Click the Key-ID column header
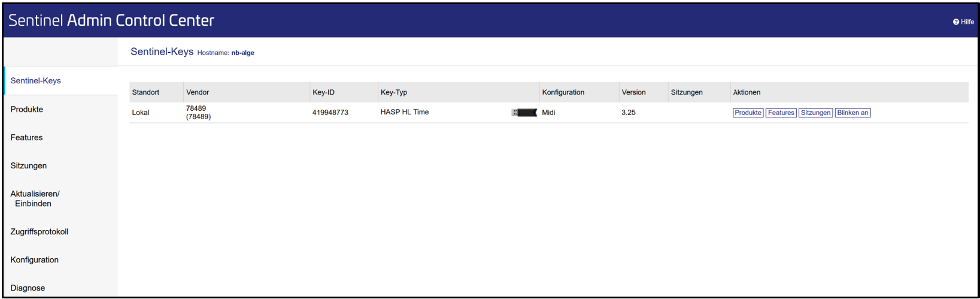Screen dimensions: 980x299 (x=324, y=92)
